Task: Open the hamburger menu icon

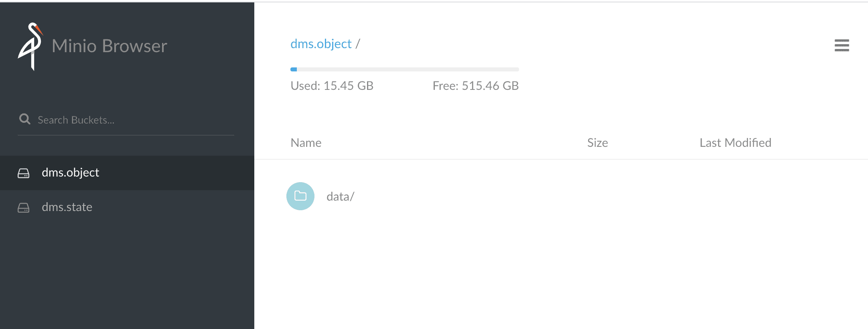Action: [x=842, y=45]
